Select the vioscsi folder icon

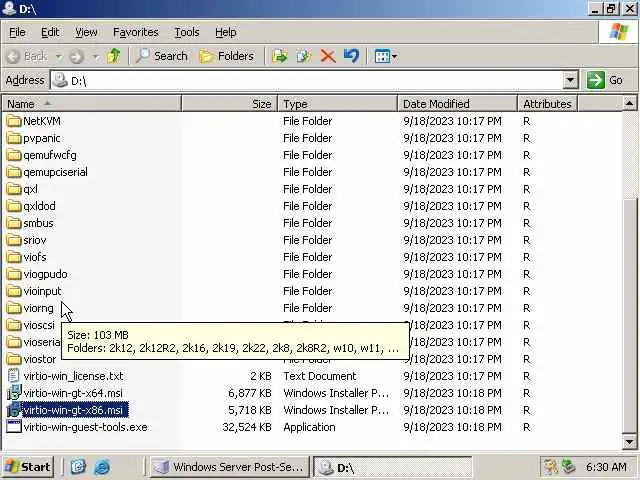(x=14, y=325)
